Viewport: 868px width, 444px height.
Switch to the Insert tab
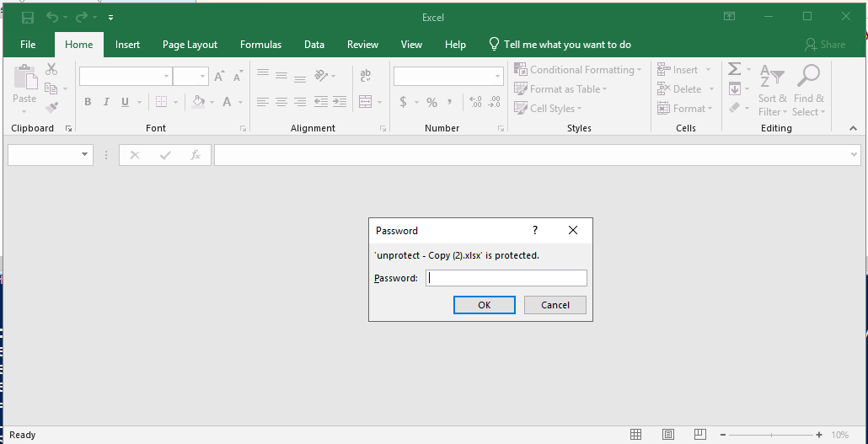point(127,45)
